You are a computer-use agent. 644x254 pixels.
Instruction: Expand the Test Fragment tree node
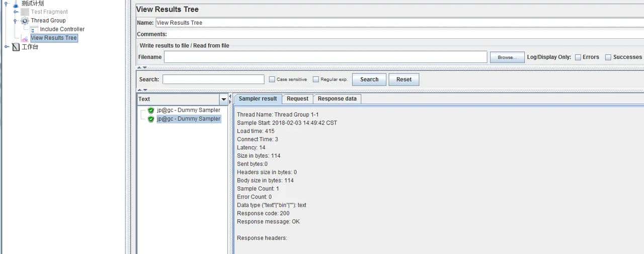16,12
